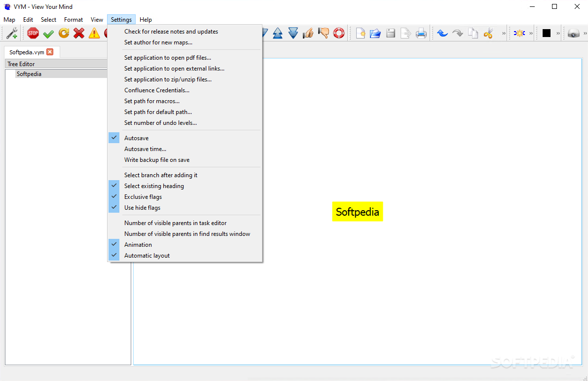Open the Help menu

146,20
